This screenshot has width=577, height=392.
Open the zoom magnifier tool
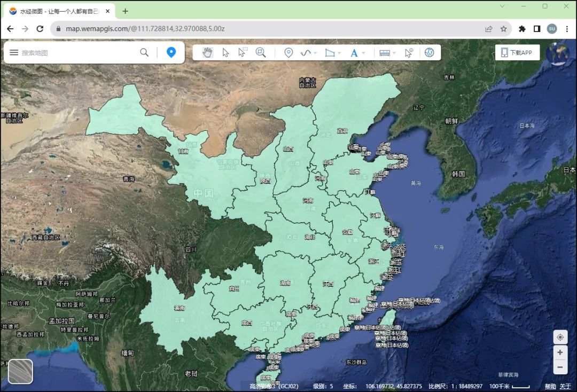260,52
